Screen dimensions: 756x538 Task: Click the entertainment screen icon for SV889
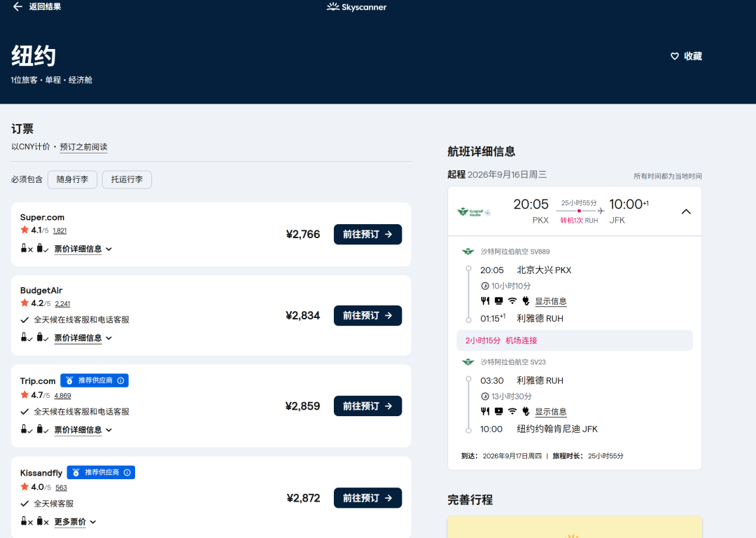pyautogui.click(x=498, y=301)
